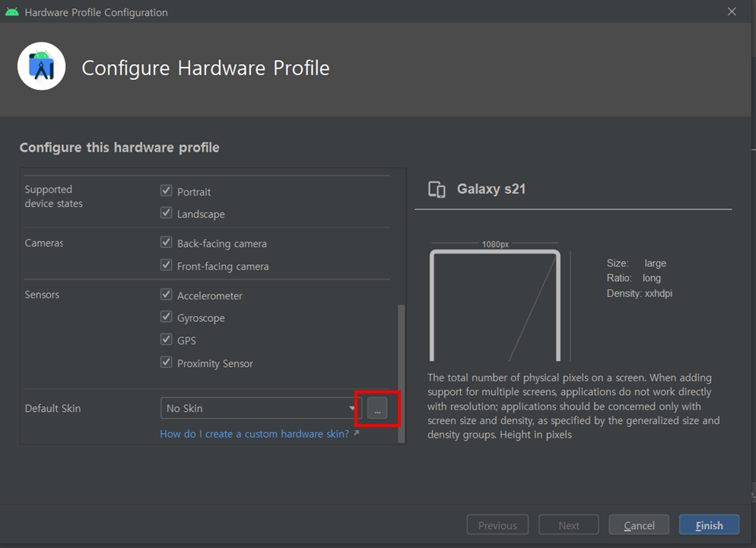Click the external link arrow after skin help

tap(356, 433)
